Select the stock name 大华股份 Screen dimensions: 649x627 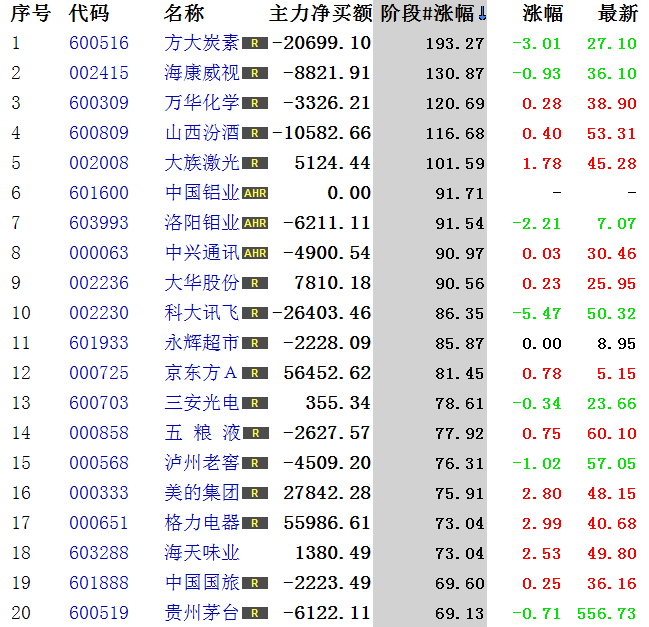pyautogui.click(x=202, y=283)
